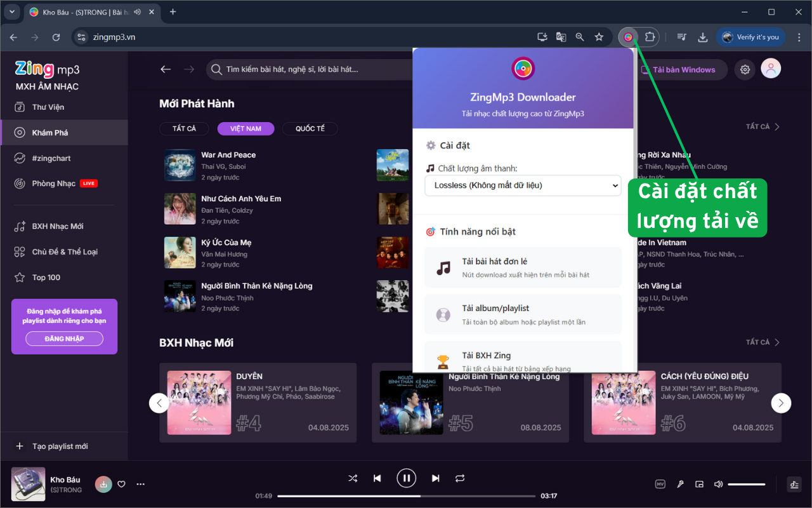Open Zing MP3 settings gear icon
Viewport: 812px width, 508px height.
[x=745, y=69]
